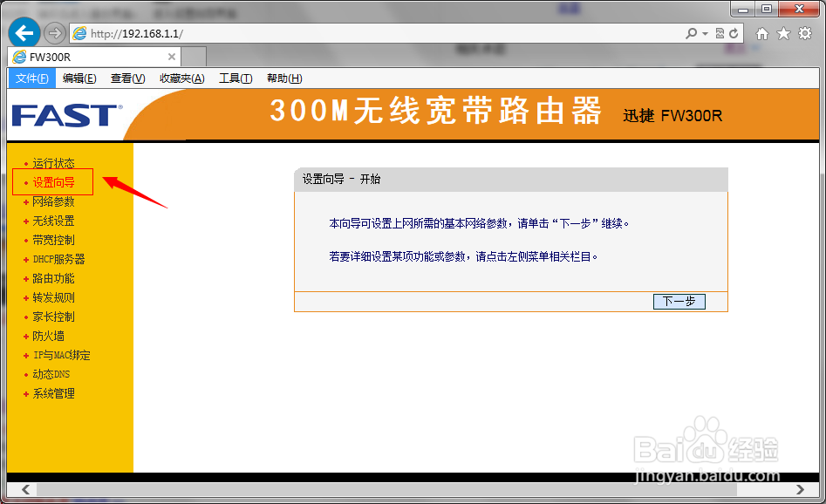
Task: Click the browser Back arrow button
Action: [24, 33]
